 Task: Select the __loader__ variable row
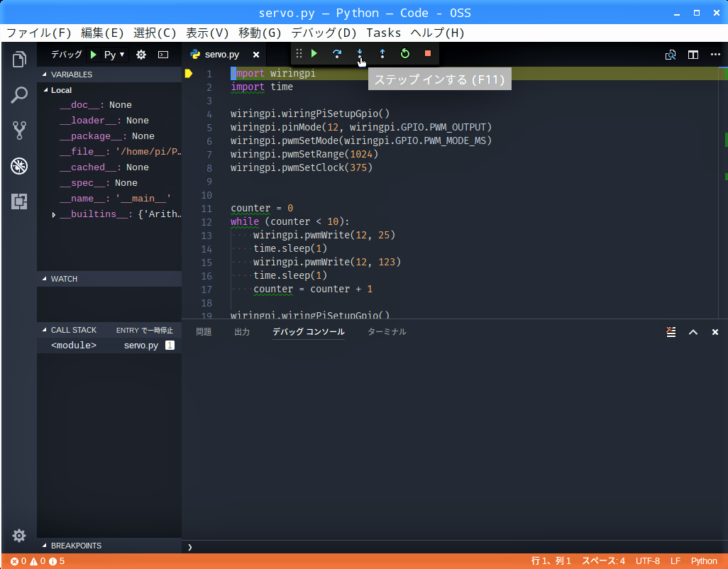coord(109,121)
